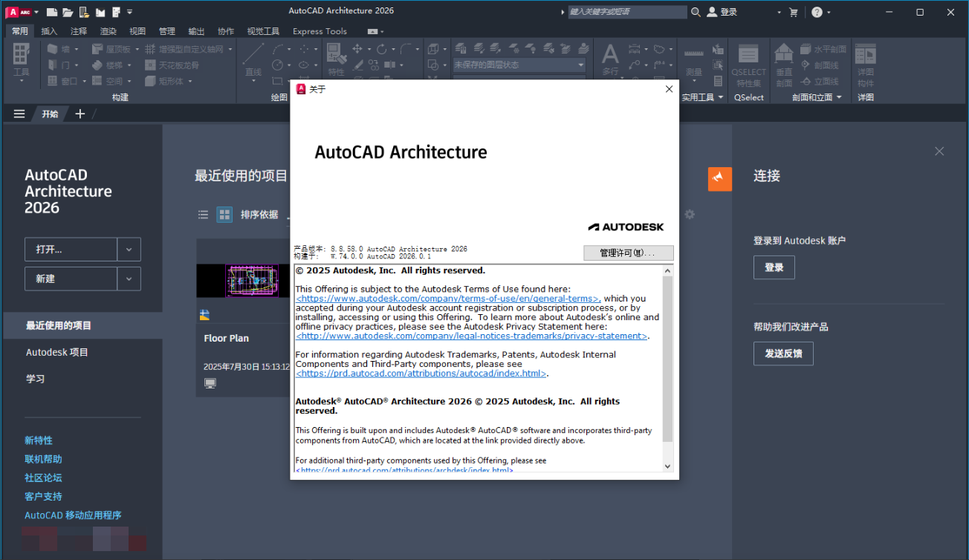Open the 测量 measure tool
This screenshot has width=969, height=560.
694,58
